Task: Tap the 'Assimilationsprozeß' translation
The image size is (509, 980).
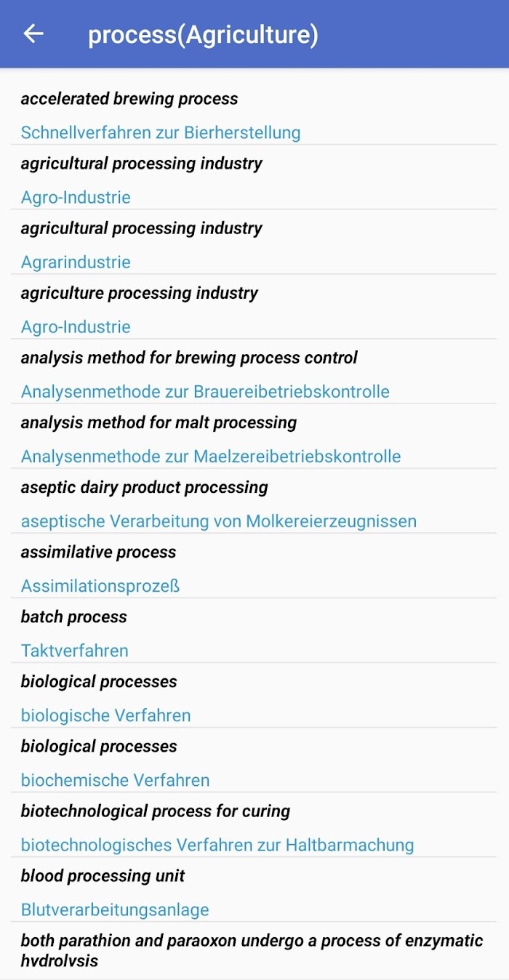Action: pos(100,586)
